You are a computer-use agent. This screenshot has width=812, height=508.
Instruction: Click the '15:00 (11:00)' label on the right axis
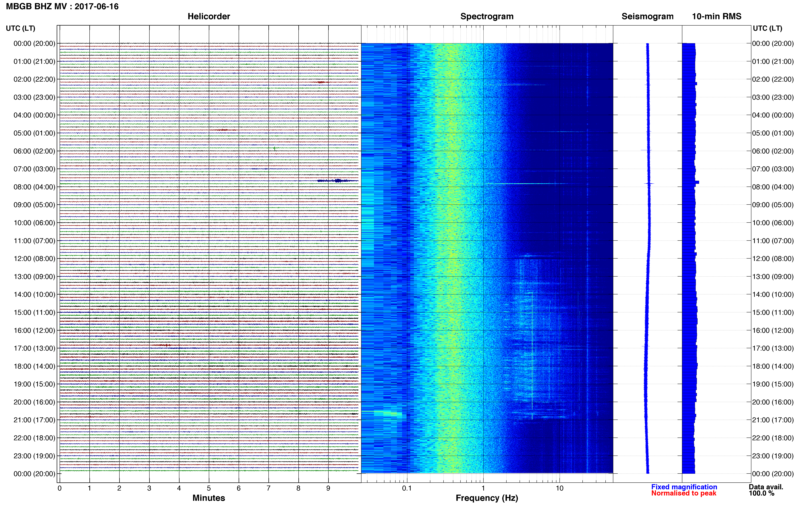[x=773, y=312]
